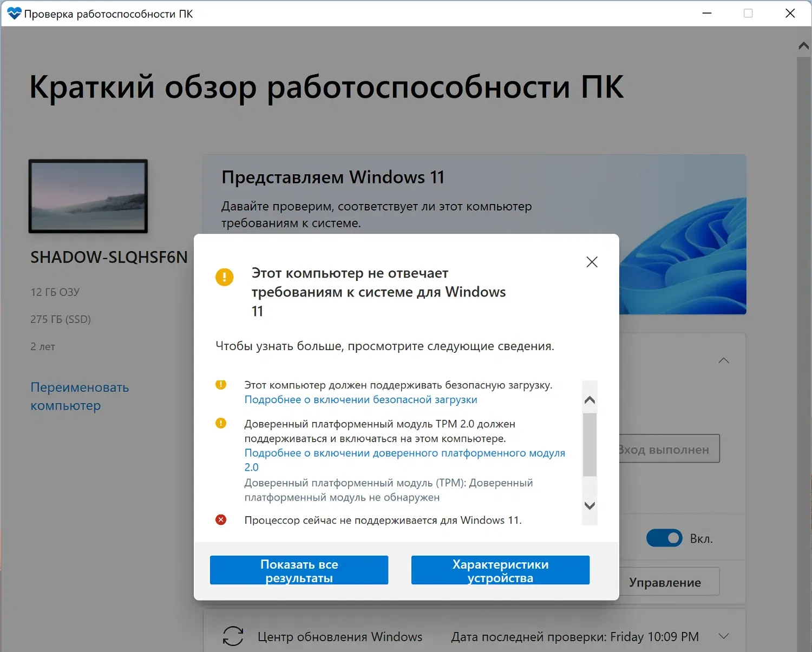Click warning icon next to TPM 2.0 message
This screenshot has width=812, height=652.
221,423
